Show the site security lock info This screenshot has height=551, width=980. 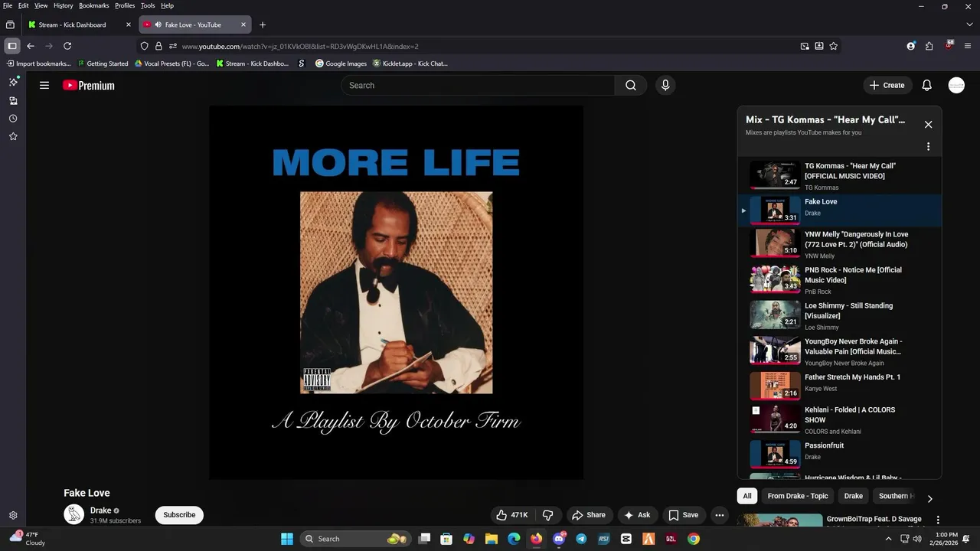coord(158,46)
